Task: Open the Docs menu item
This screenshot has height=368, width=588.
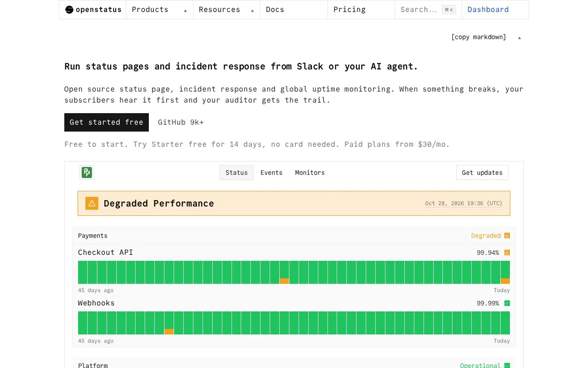Action: (294, 10)
